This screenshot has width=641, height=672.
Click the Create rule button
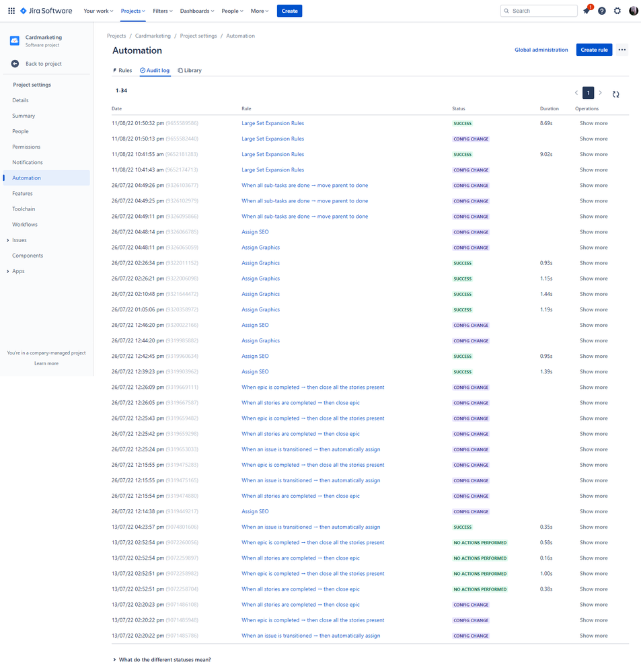tap(594, 50)
